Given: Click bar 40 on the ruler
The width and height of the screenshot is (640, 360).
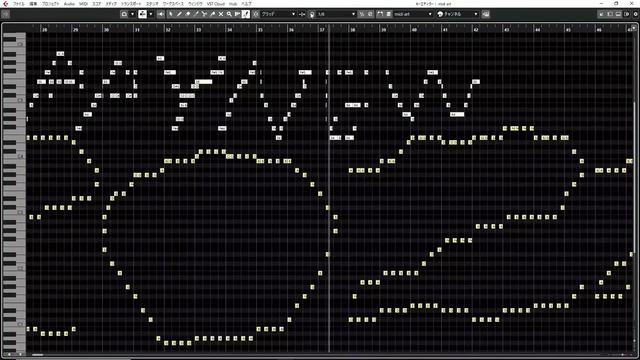Looking at the screenshot, I should click(414, 29).
